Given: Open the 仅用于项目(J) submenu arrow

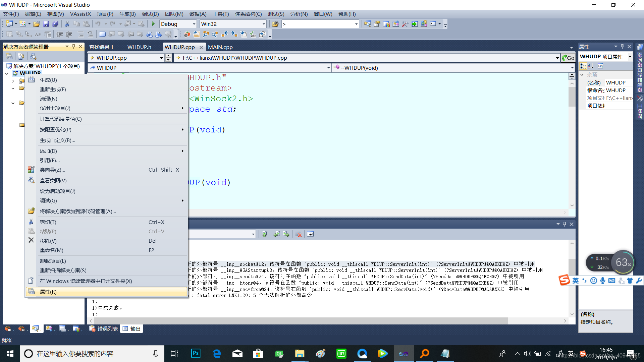Looking at the screenshot, I should (x=182, y=108).
